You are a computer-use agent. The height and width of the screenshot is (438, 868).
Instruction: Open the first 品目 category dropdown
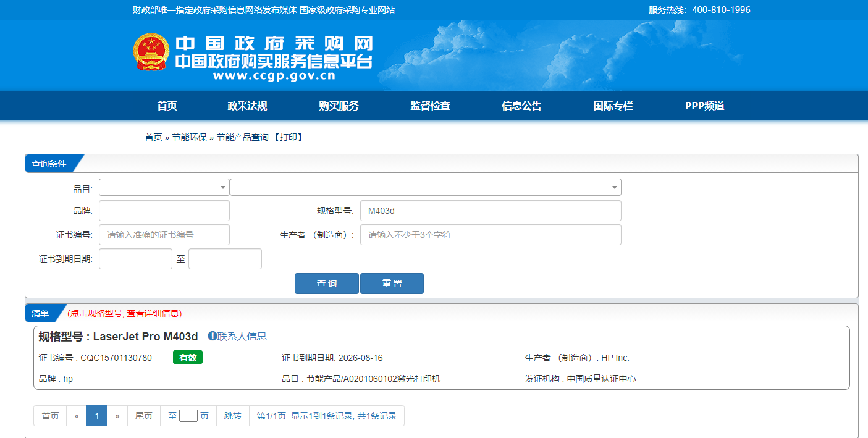coord(164,187)
